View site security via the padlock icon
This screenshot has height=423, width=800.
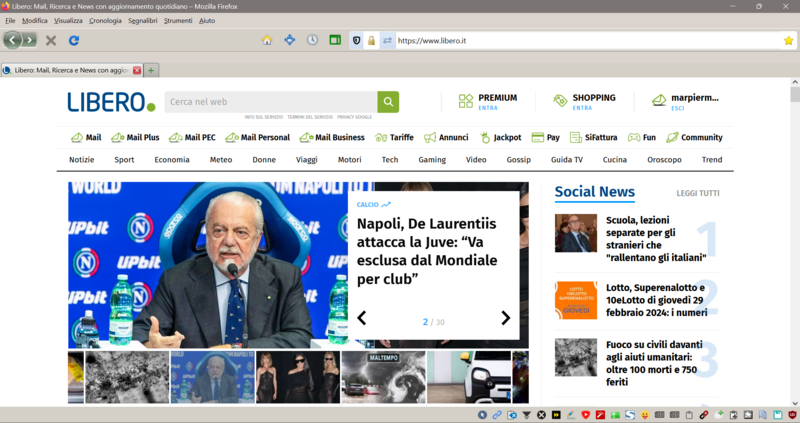371,40
